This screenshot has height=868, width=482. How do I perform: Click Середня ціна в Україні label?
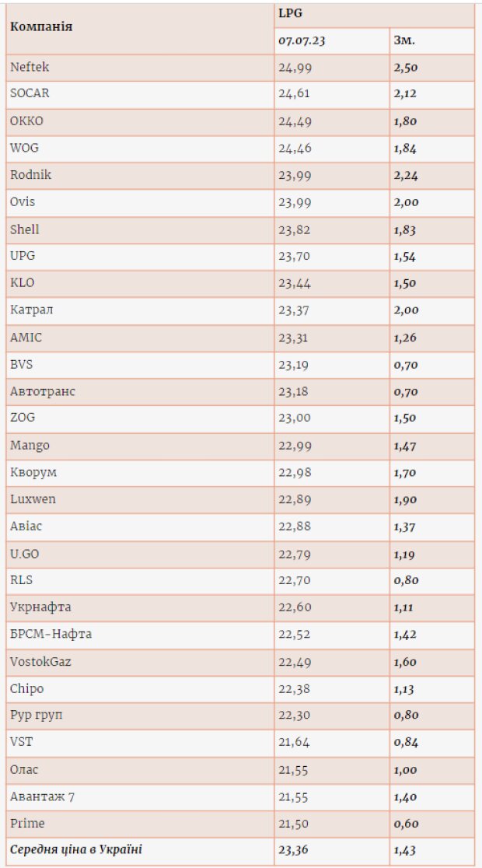[x=76, y=850]
